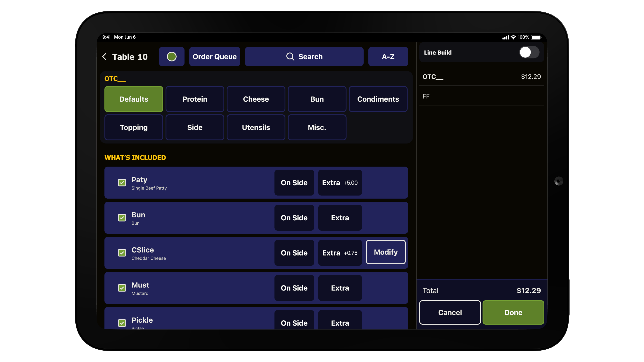Uncheck the Must mustard checkbox
644x362 pixels.
pyautogui.click(x=122, y=288)
